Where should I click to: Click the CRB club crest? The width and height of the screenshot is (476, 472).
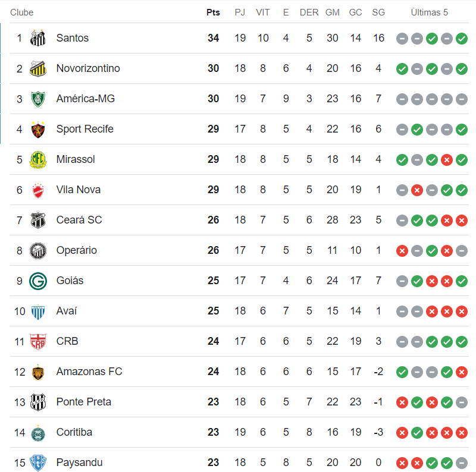pos(37,341)
